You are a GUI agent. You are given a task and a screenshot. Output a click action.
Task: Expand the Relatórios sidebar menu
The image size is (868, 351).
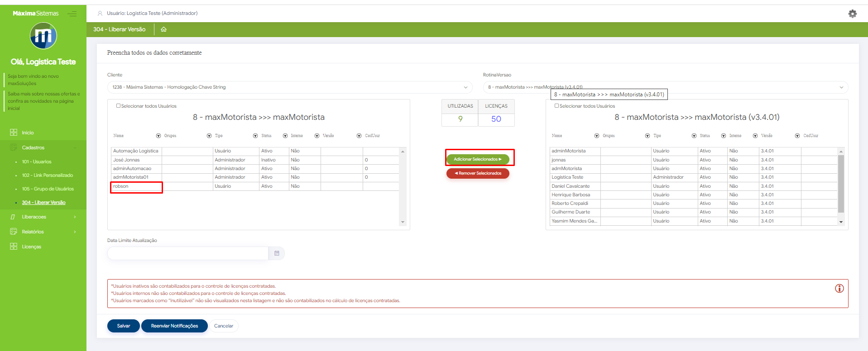(x=43, y=232)
